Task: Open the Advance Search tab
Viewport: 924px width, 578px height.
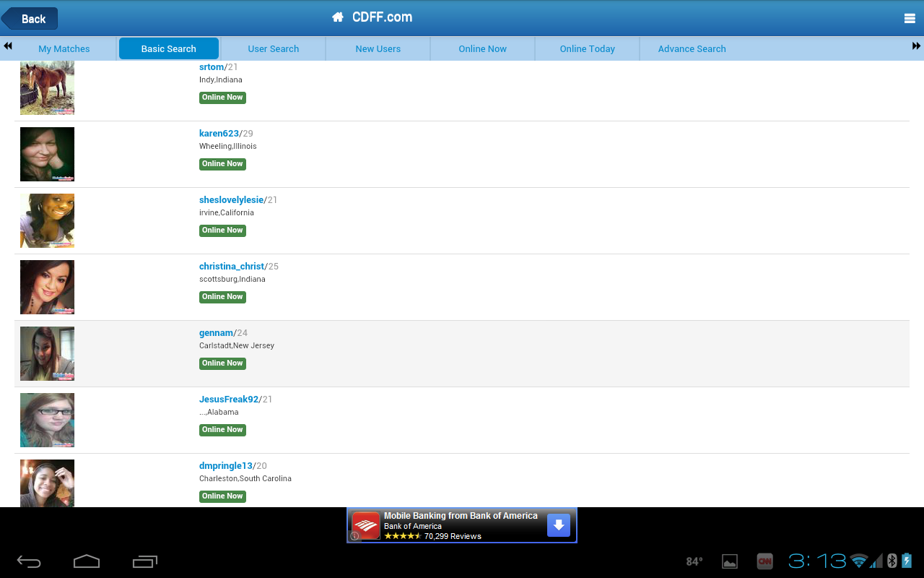Action: 692,48
